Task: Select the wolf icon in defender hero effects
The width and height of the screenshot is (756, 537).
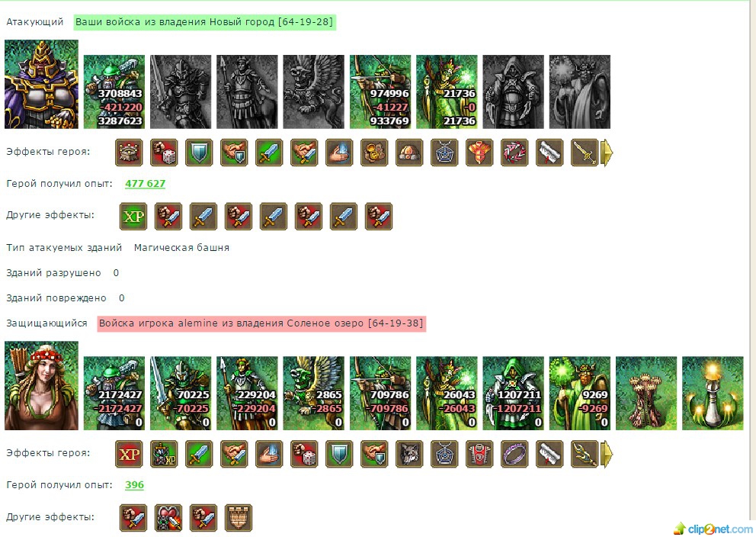Action: coord(409,454)
